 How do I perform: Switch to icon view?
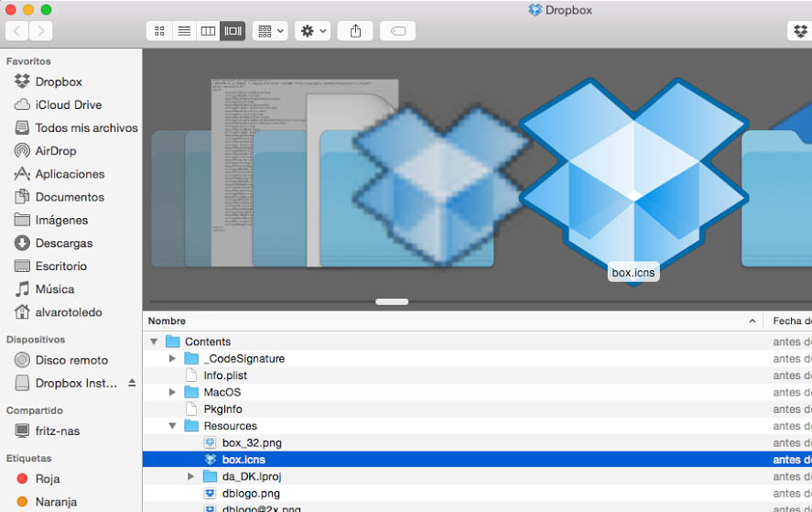tap(159, 31)
